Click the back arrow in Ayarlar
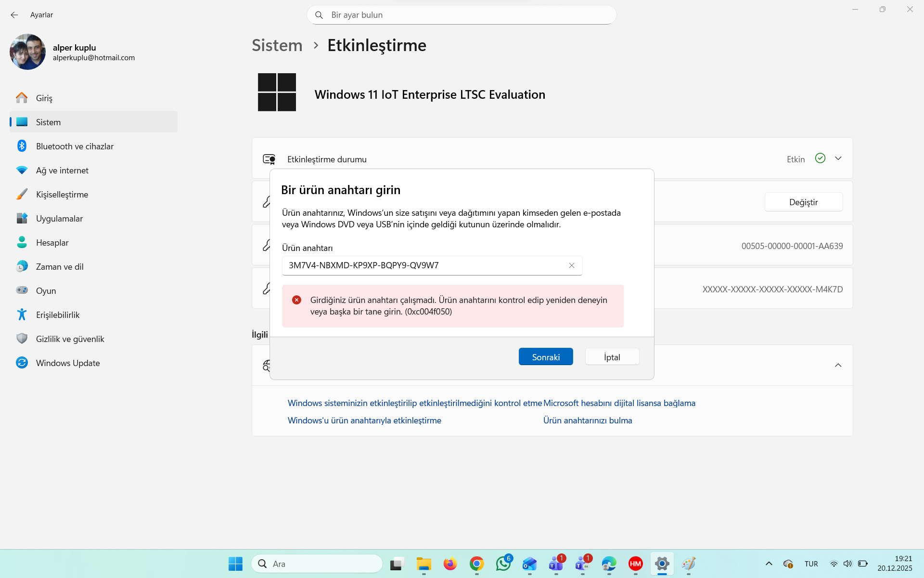The width and height of the screenshot is (924, 578). [14, 15]
